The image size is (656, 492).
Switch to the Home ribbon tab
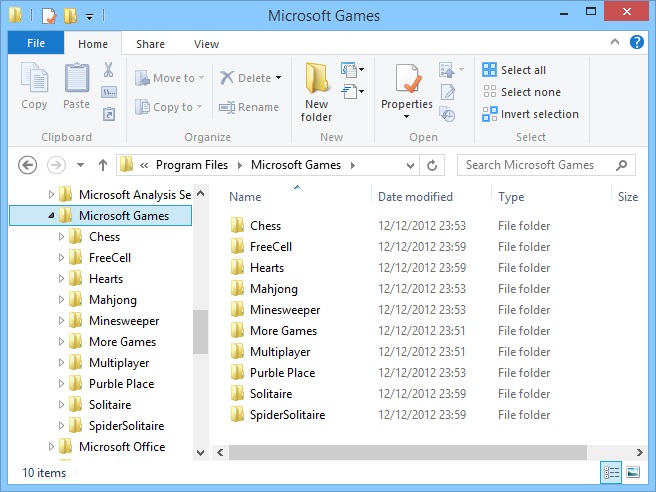[x=93, y=44]
